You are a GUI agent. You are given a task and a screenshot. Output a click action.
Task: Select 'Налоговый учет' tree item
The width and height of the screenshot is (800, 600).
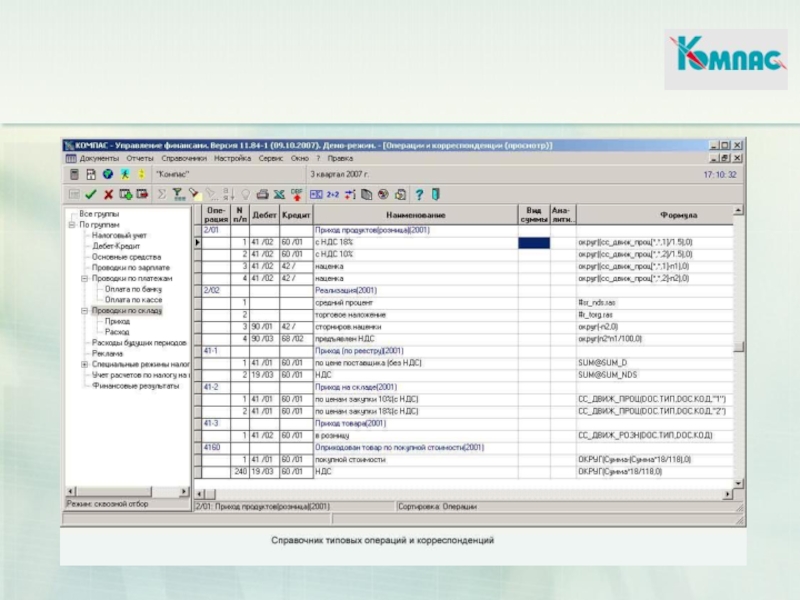point(119,236)
